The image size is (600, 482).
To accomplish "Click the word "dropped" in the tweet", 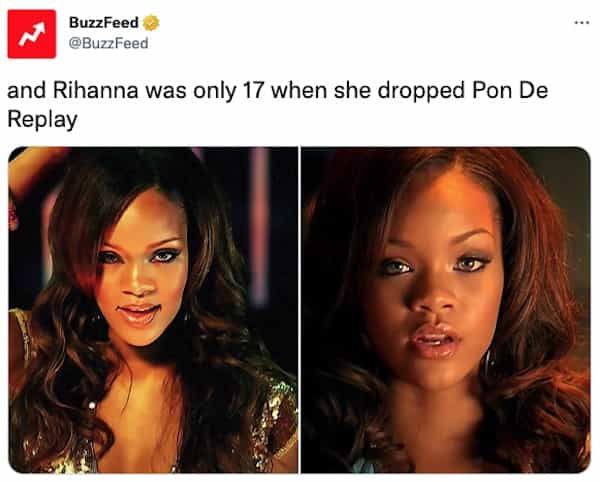I will click(421, 93).
